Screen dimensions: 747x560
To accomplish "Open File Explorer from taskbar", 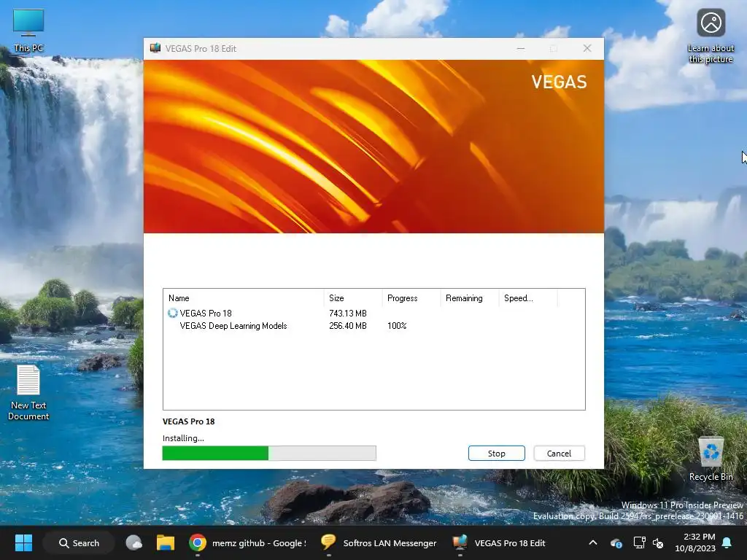I will click(x=166, y=542).
